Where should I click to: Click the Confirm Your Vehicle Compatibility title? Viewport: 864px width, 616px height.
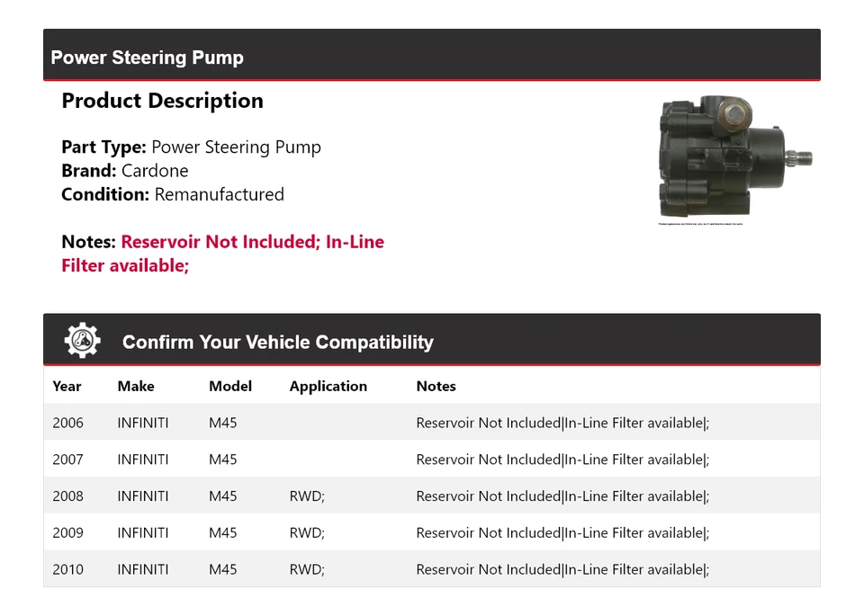coord(277,342)
